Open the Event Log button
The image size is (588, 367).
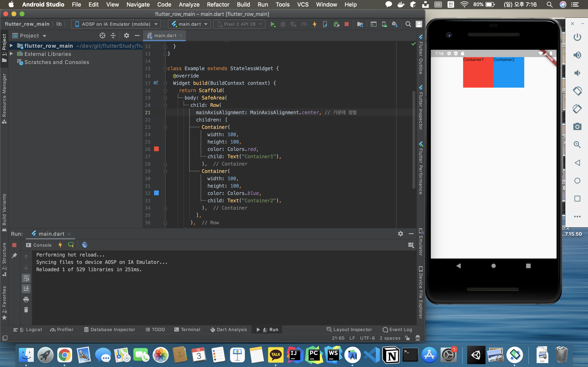[x=397, y=329]
